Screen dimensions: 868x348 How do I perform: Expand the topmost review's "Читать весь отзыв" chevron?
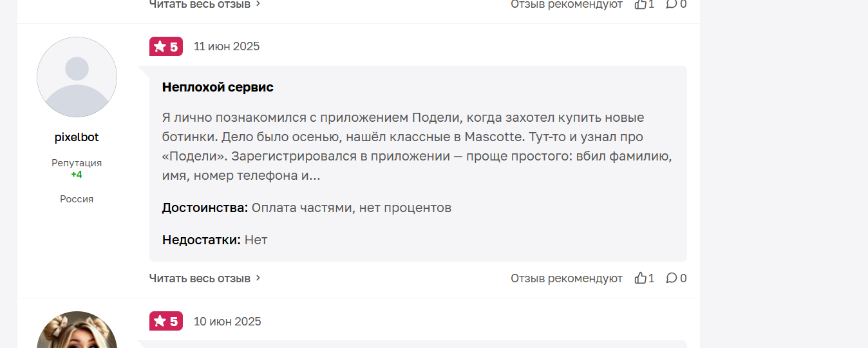[258, 4]
